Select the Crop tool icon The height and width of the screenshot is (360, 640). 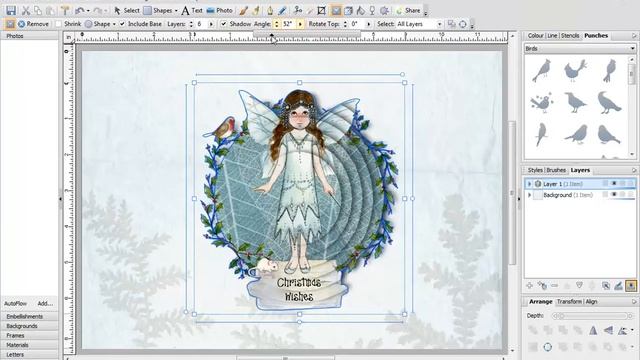pyautogui.click(x=322, y=11)
